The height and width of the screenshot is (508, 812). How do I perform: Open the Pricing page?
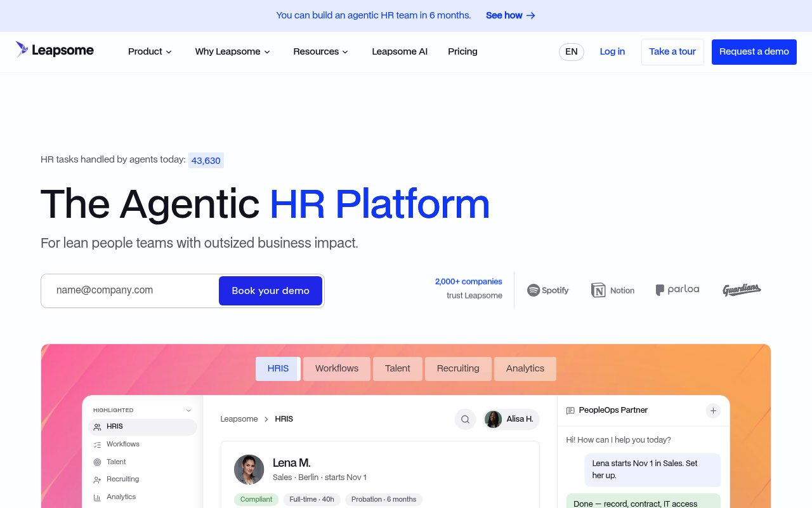click(x=462, y=51)
